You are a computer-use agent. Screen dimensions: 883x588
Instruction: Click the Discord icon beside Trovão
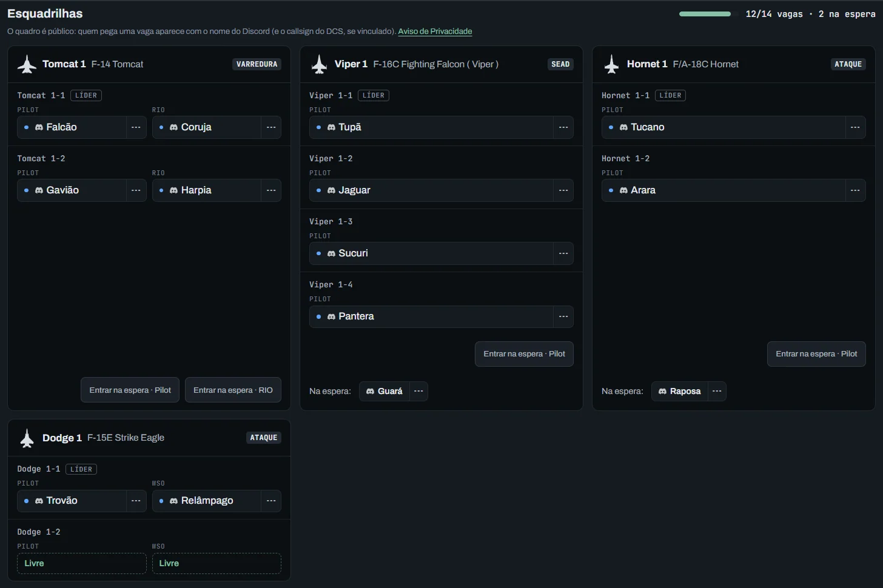39,501
